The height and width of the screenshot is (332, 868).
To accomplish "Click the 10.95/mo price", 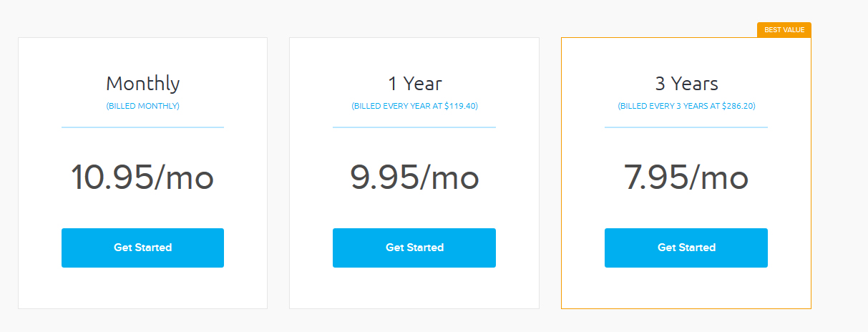I will coord(142,177).
